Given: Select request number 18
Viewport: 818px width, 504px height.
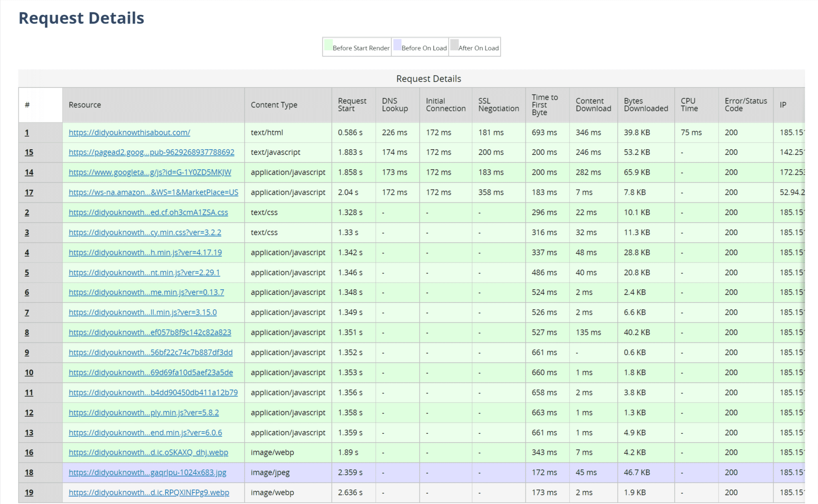Looking at the screenshot, I should (29, 472).
